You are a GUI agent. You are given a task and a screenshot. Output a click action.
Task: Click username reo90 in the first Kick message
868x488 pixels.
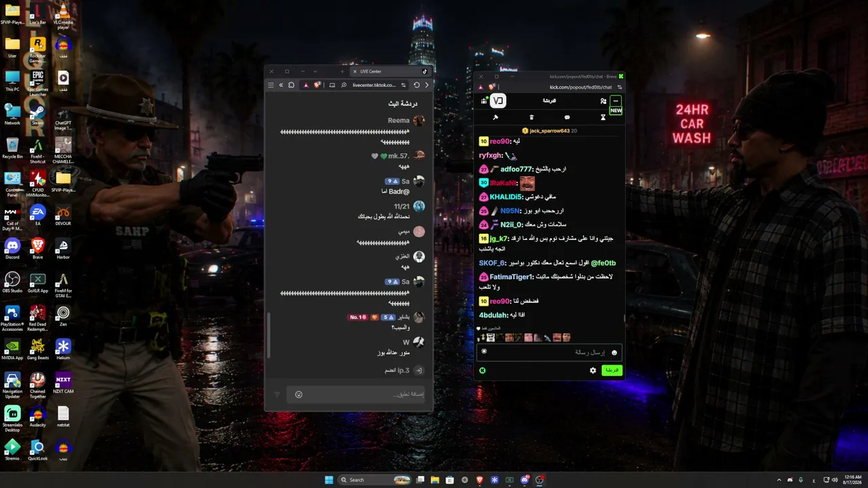[x=500, y=141]
